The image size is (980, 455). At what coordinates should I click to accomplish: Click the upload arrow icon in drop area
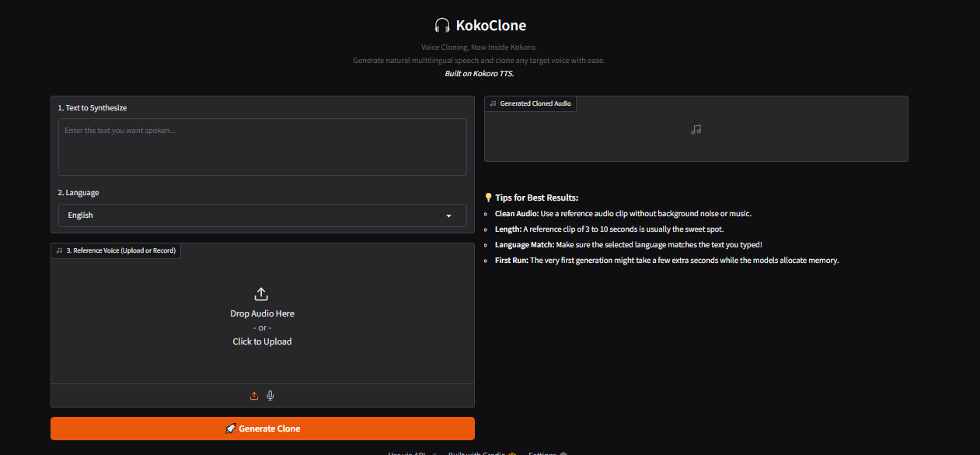tap(262, 294)
